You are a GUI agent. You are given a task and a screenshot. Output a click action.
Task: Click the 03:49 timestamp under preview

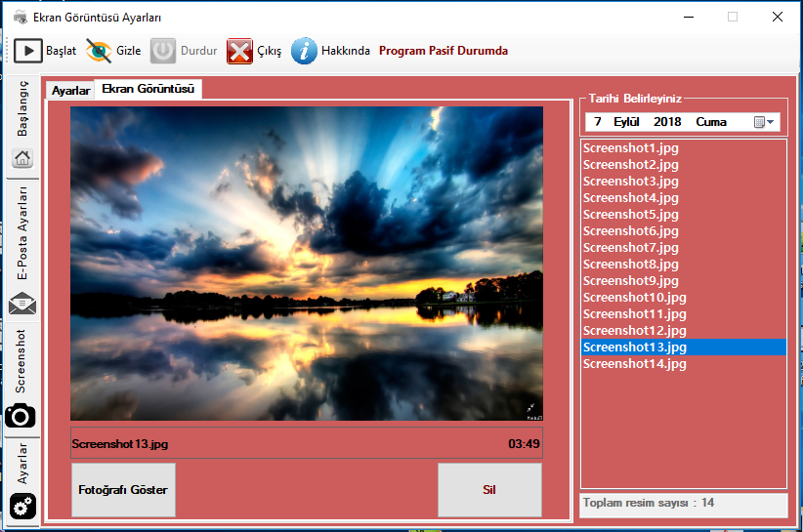coord(524,443)
